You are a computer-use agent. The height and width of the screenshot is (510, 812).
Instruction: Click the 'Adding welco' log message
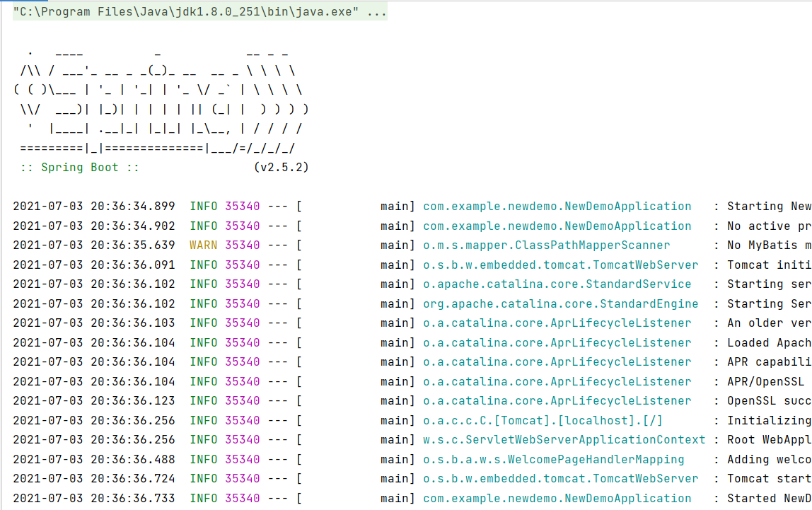[769, 459]
